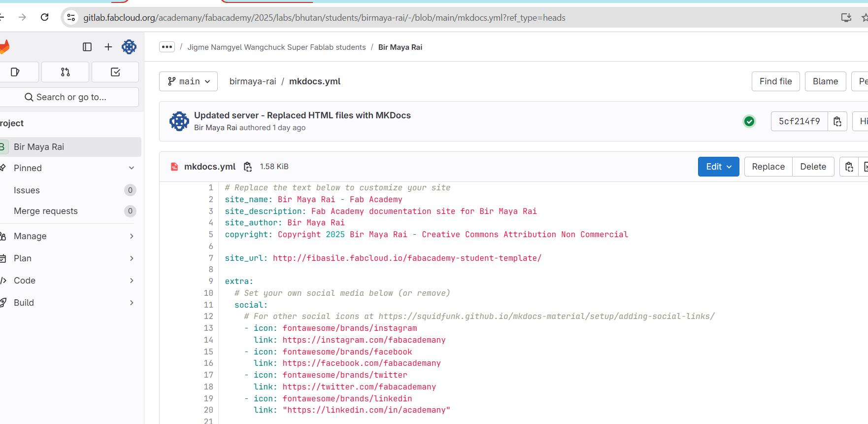868x424 pixels.
Task: Expand collapsed breadcrumb ellipsis button
Action: 167,47
